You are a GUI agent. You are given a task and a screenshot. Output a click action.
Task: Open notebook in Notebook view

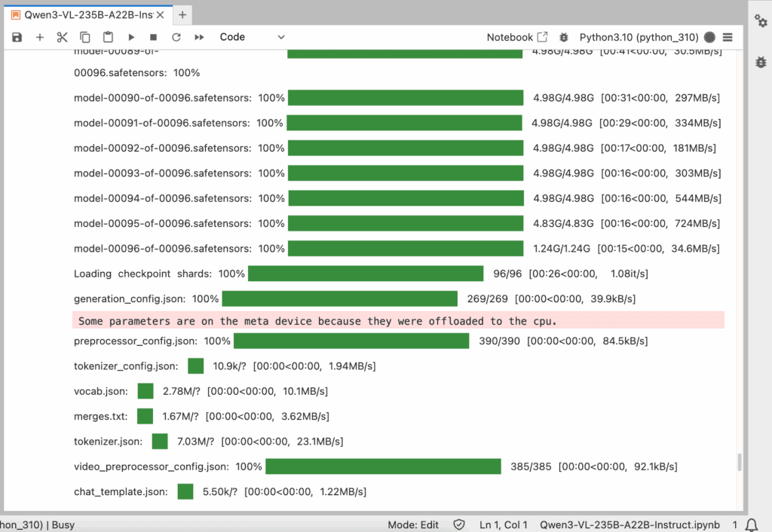pyautogui.click(x=517, y=37)
